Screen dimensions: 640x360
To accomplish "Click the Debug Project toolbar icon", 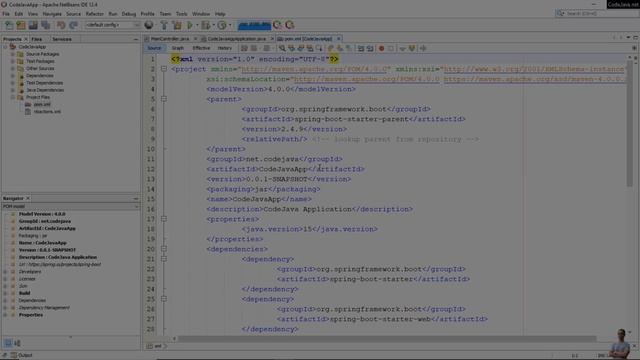I will click(x=205, y=25).
